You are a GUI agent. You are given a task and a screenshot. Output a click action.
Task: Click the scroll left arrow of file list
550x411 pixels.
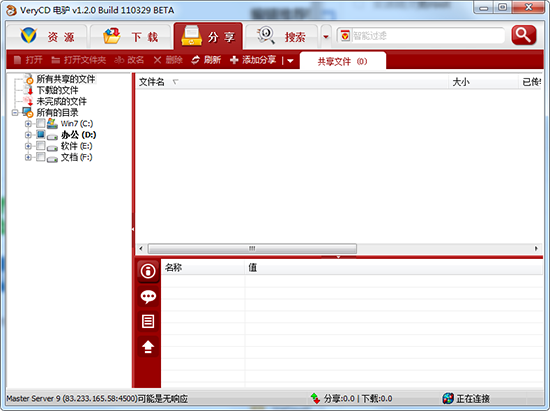[141, 249]
